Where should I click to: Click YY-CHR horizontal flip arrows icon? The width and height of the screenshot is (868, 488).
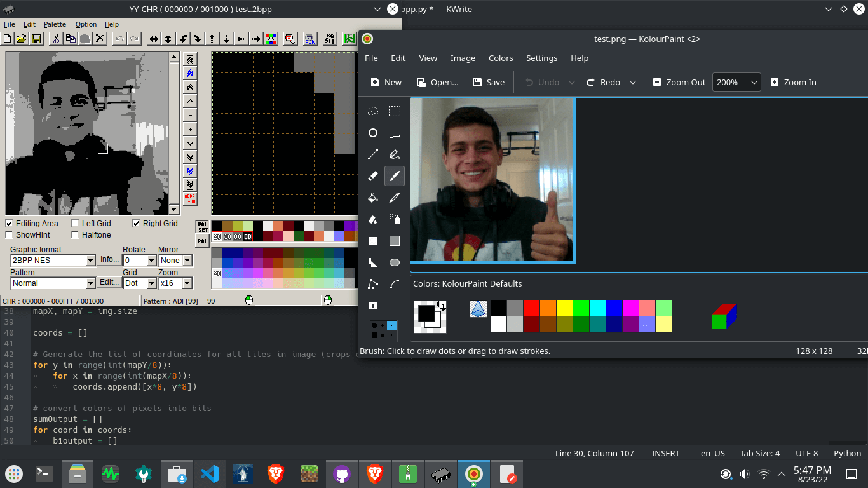tap(154, 39)
